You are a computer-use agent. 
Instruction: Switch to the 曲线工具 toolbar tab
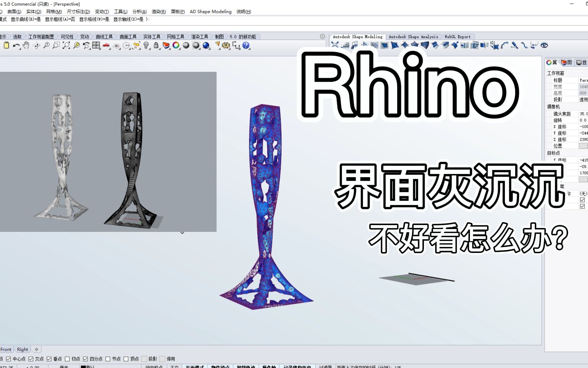coord(104,36)
